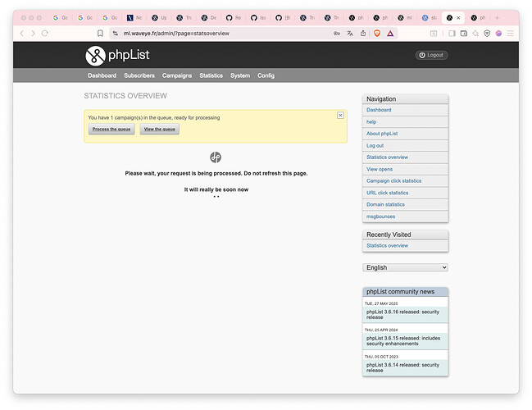Bookmark this page using bookmark icon
The height and width of the screenshot is (410, 532).
tap(100, 33)
